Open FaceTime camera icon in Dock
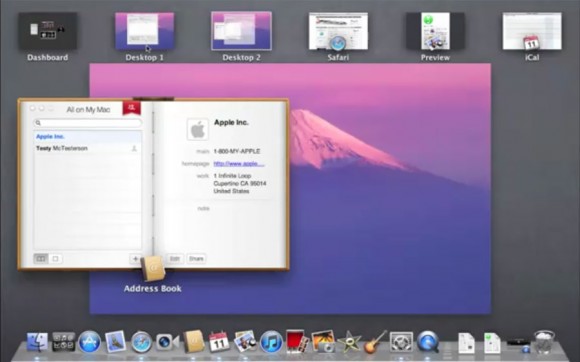The width and height of the screenshot is (580, 362). point(167,342)
